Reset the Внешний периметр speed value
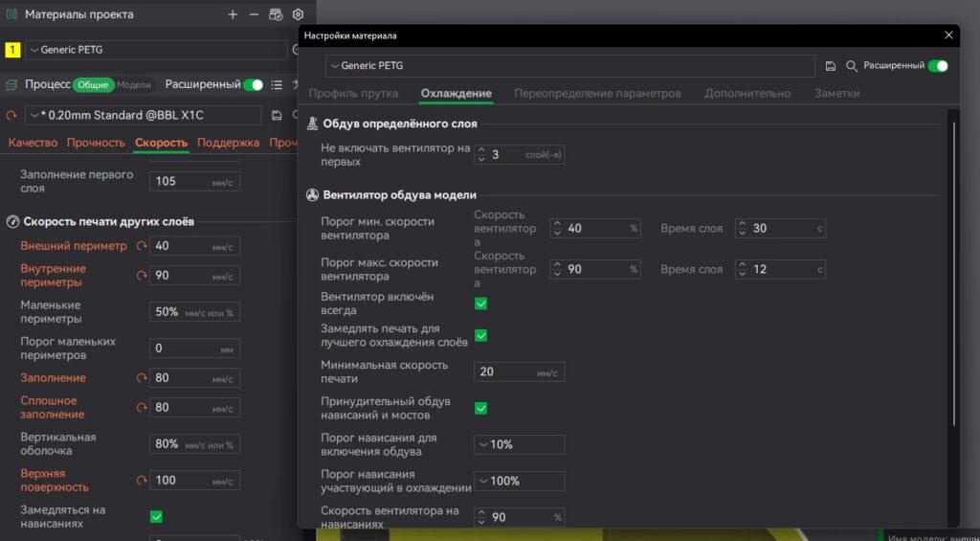Viewport: 980px width, 541px height. pos(142,246)
